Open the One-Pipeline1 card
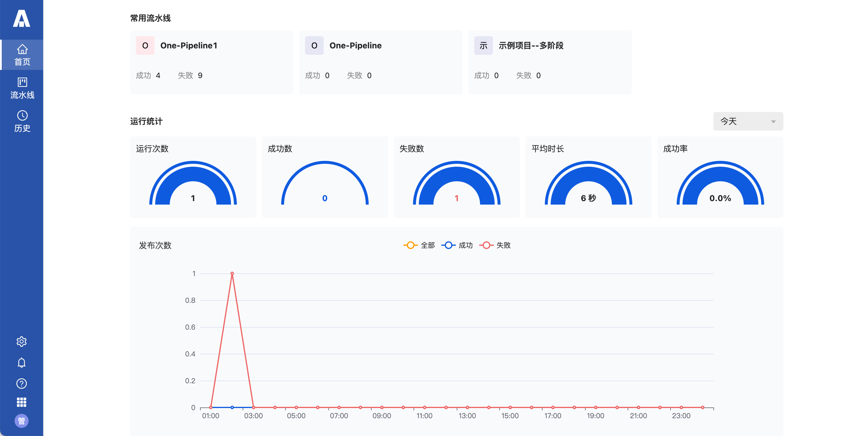The image size is (868, 436). tap(212, 62)
